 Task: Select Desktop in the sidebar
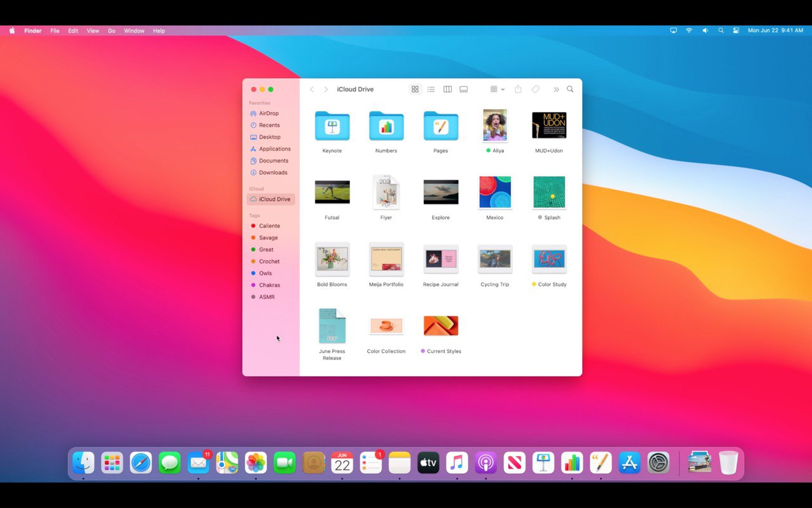coord(271,137)
